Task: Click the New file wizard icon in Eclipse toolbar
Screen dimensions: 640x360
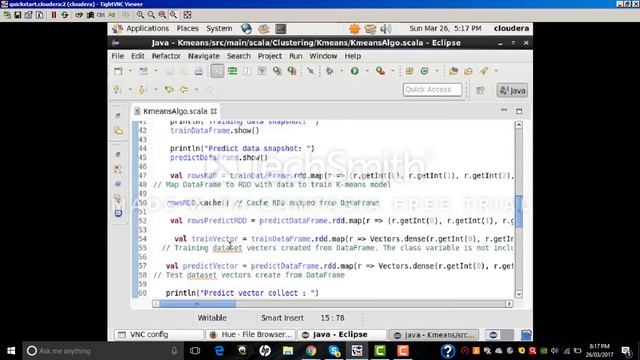Action: pos(118,71)
